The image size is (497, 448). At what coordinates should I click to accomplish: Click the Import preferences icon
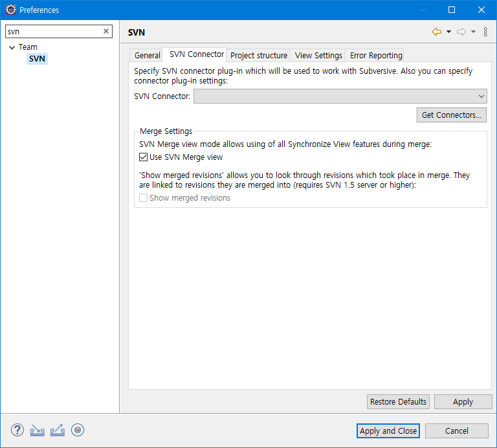(x=37, y=431)
